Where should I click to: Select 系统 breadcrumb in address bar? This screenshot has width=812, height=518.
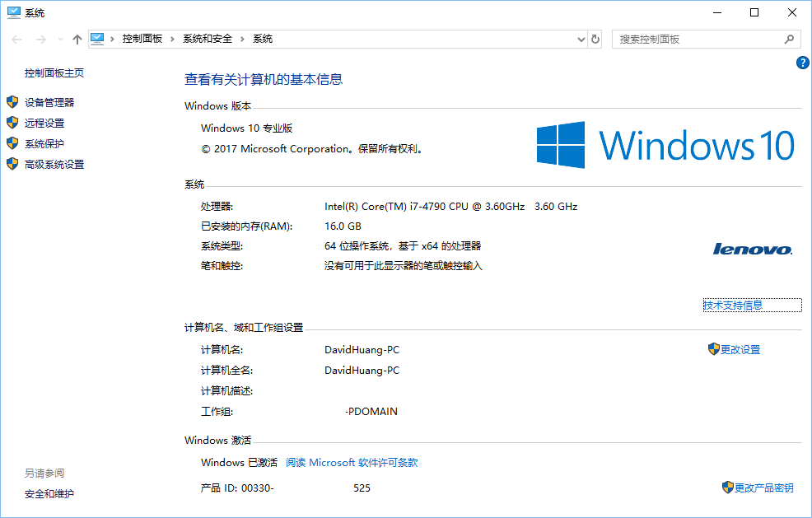click(263, 39)
